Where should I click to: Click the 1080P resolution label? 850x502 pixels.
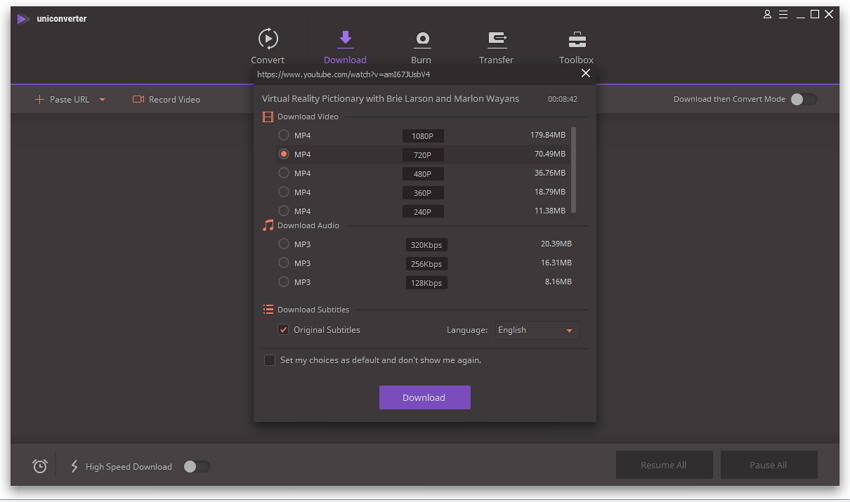point(423,136)
